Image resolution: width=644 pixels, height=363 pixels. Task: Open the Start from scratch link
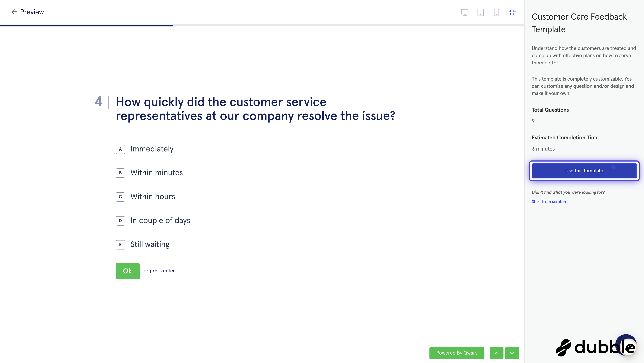pyautogui.click(x=549, y=201)
